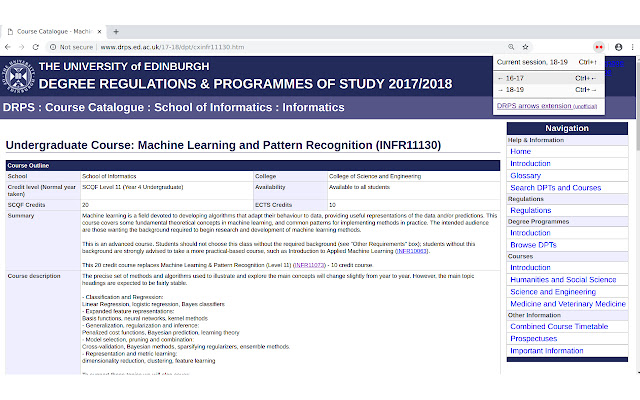Viewport: 640px width, 400px height.
Task: Click the INFR11073 course link
Action: [309, 265]
